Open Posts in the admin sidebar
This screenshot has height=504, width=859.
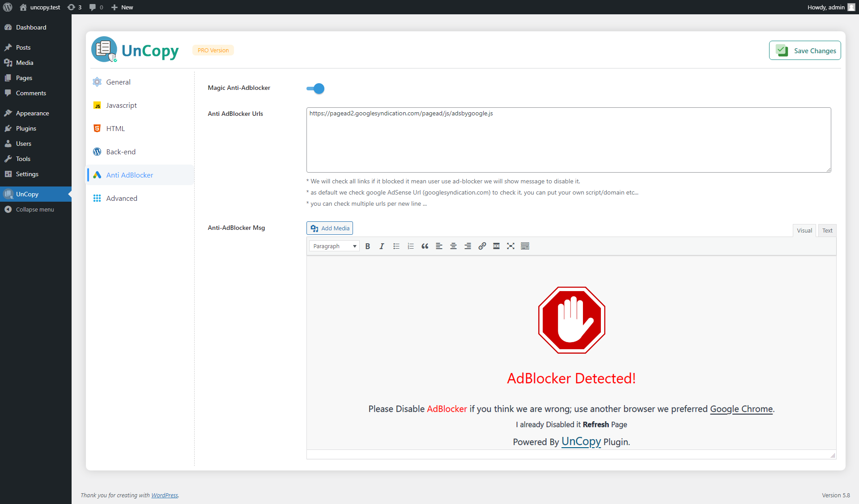[36, 47]
